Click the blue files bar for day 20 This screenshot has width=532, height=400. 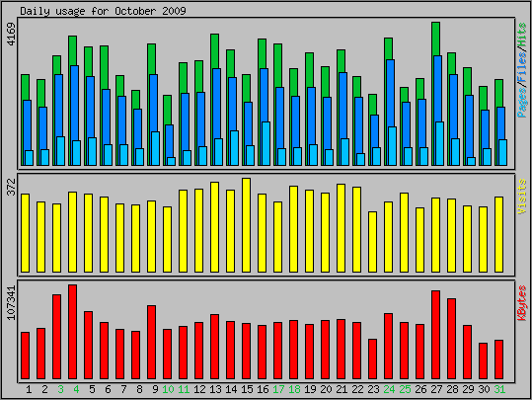point(327,122)
